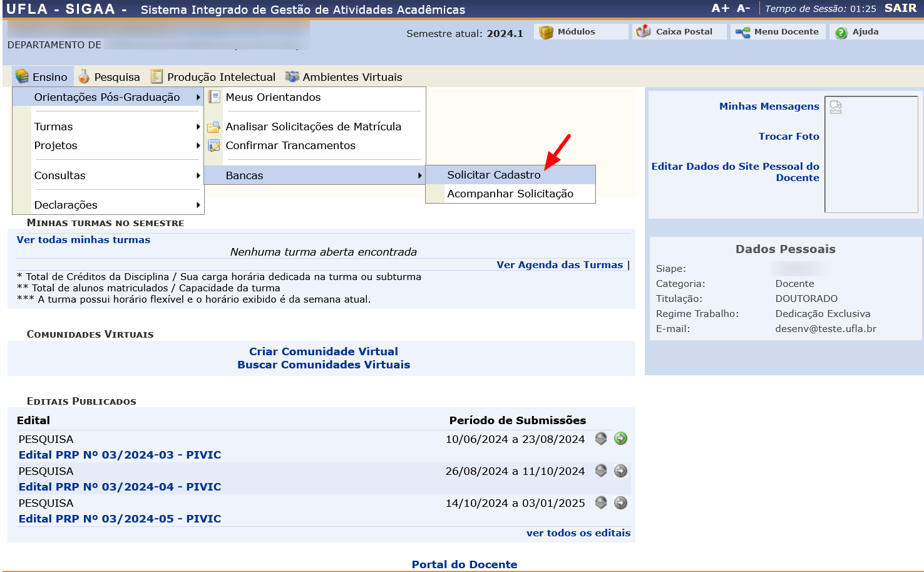
Task: Click ver todos os editais link
Action: point(578,533)
